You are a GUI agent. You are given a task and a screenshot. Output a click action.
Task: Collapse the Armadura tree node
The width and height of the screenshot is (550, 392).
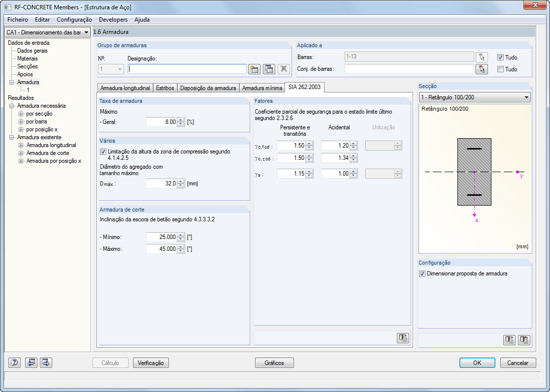[x=12, y=82]
